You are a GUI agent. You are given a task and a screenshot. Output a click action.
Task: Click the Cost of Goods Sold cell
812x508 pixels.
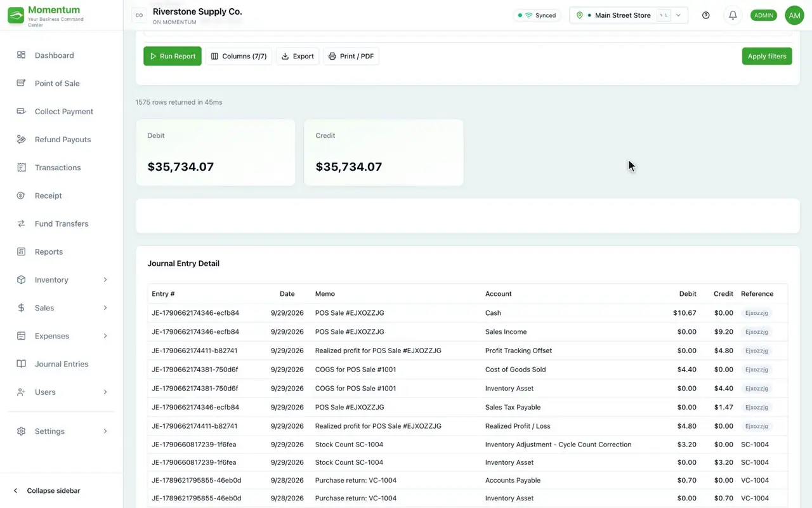(515, 370)
